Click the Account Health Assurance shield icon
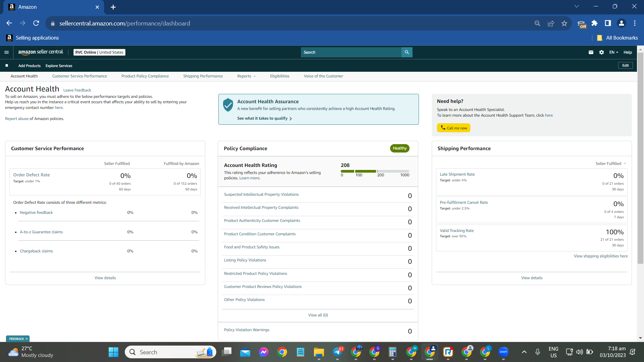The width and height of the screenshot is (644, 362). (228, 105)
